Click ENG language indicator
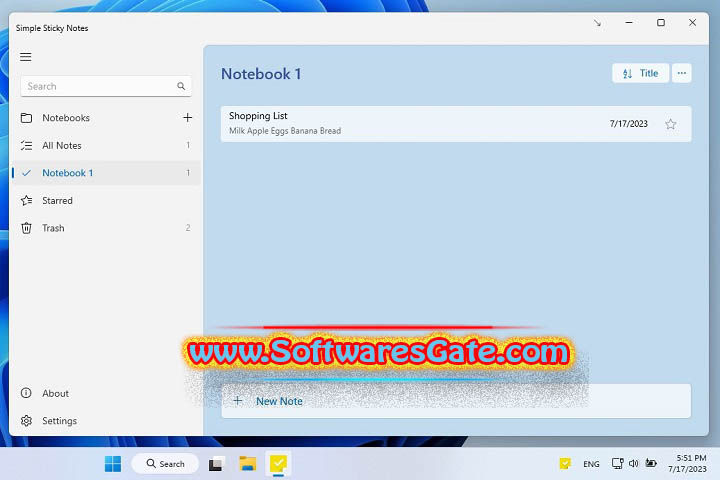Screen dimensions: 720x480 (x=591, y=464)
